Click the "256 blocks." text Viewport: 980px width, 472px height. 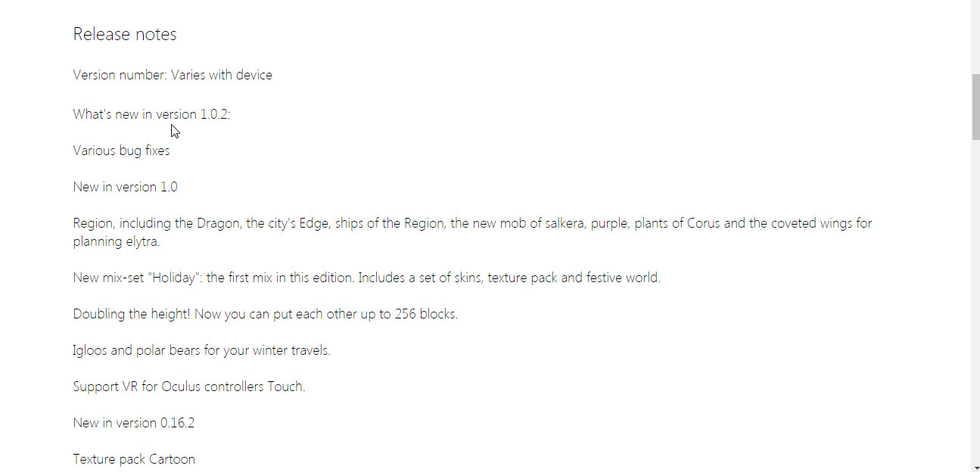(426, 314)
